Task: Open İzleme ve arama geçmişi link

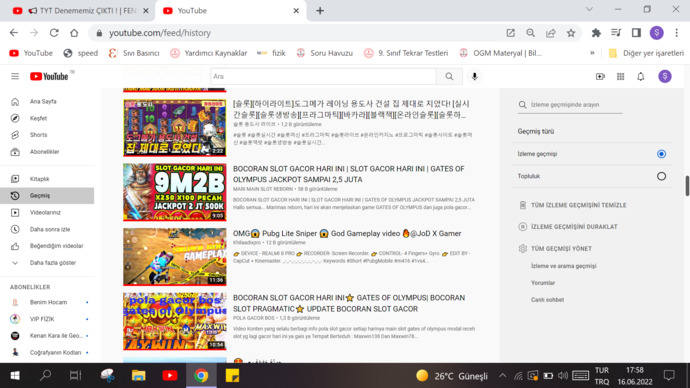Action: click(563, 266)
